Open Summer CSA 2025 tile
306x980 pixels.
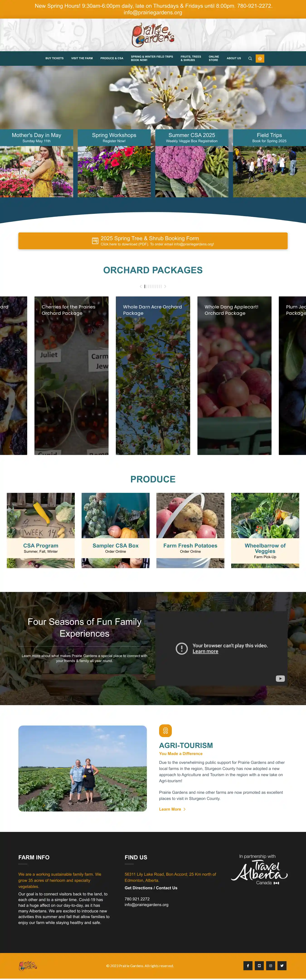pos(192,163)
